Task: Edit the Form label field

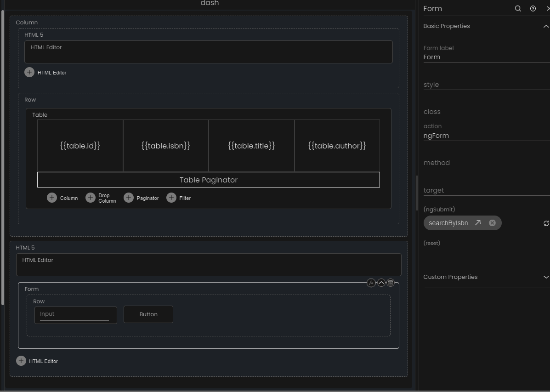Action: pyautogui.click(x=487, y=57)
